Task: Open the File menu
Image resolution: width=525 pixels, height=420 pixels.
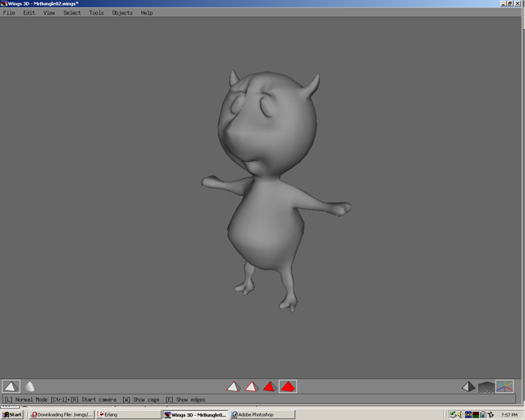Action: (9, 13)
